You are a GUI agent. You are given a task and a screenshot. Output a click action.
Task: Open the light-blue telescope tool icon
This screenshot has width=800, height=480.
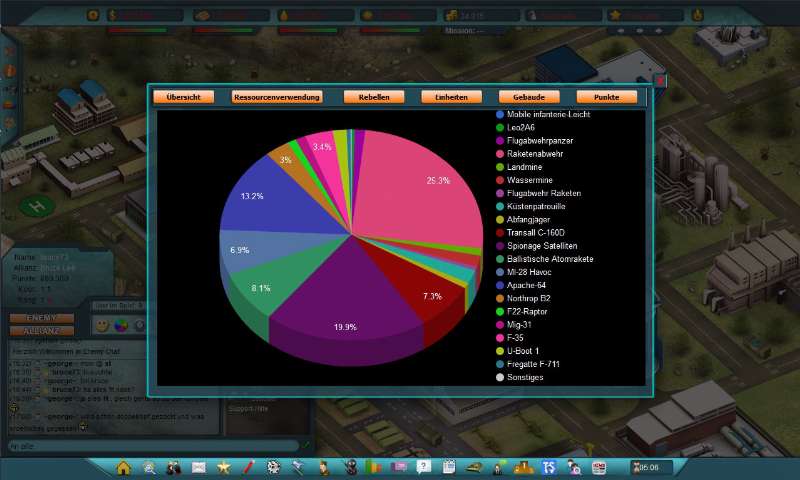tap(298, 467)
